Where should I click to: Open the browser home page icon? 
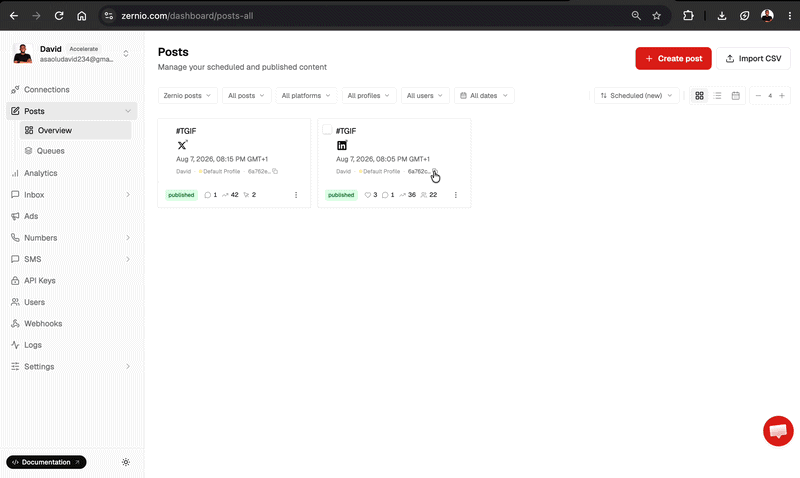tap(82, 16)
